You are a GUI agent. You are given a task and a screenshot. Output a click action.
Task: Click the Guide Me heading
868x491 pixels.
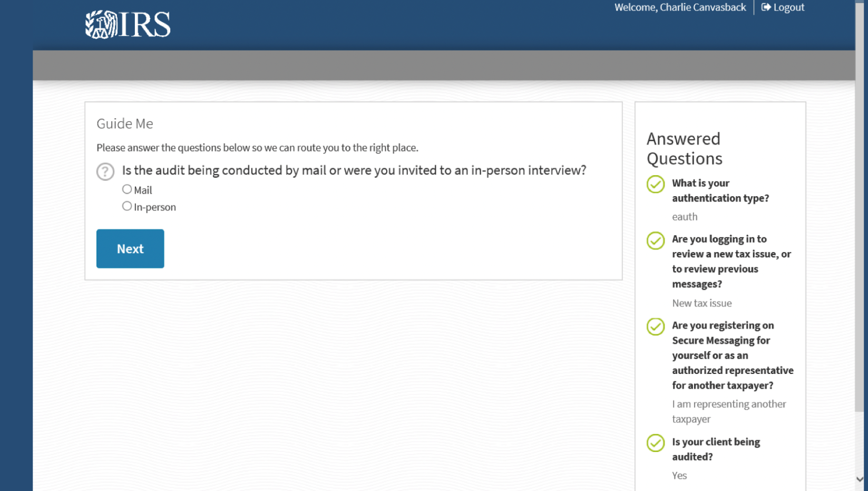point(125,123)
